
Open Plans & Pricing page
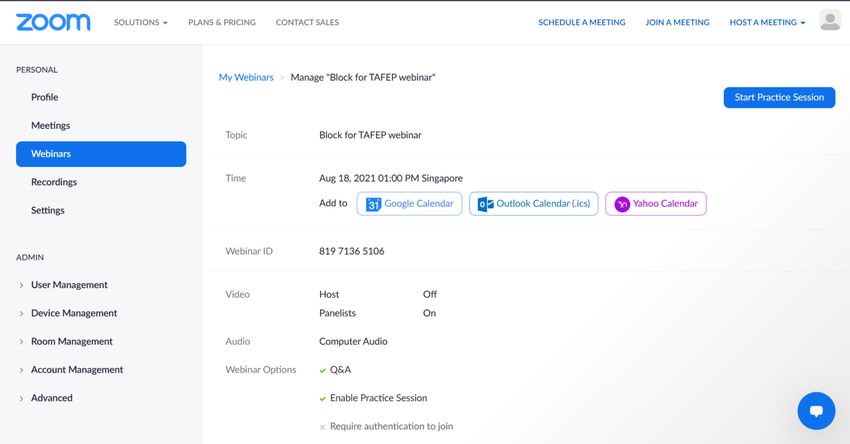221,22
